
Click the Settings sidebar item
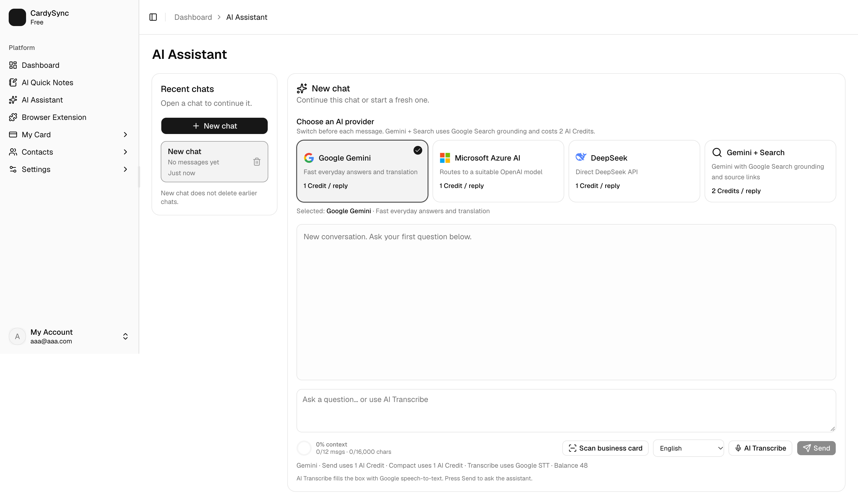click(x=70, y=169)
